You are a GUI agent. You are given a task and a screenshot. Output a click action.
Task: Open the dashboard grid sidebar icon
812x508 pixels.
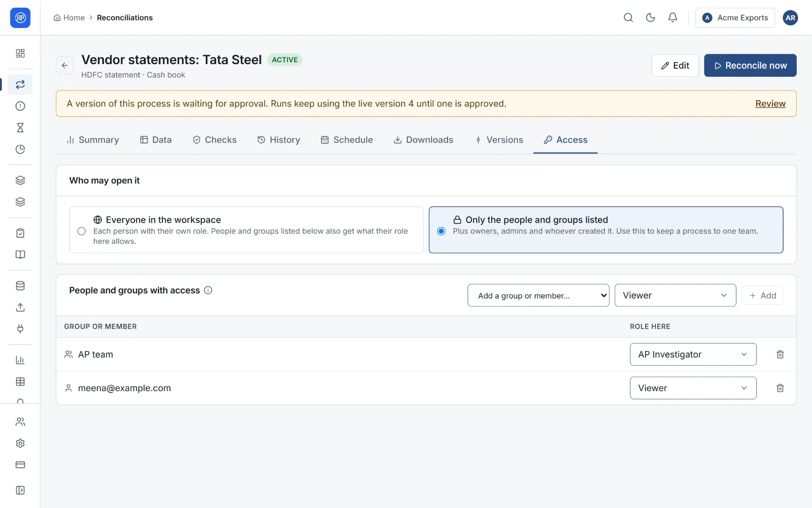(20, 53)
